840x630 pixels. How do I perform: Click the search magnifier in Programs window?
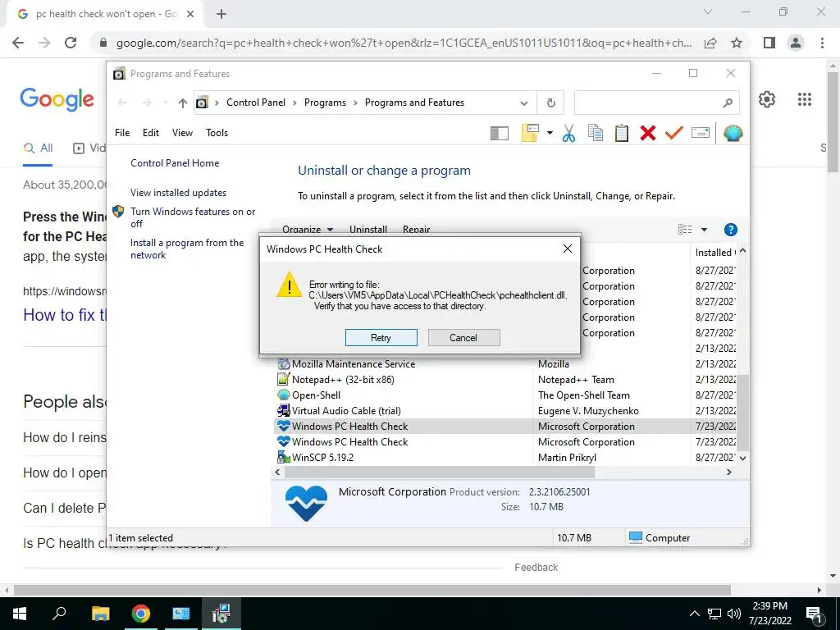tap(728, 103)
